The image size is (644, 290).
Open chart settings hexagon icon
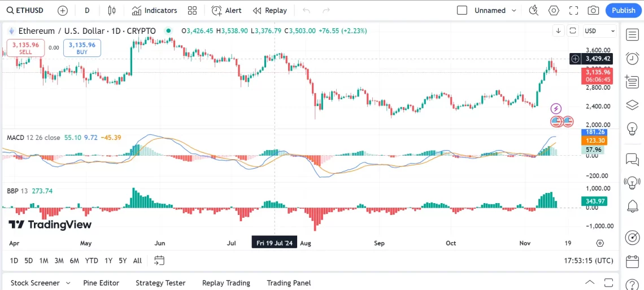[x=554, y=10]
